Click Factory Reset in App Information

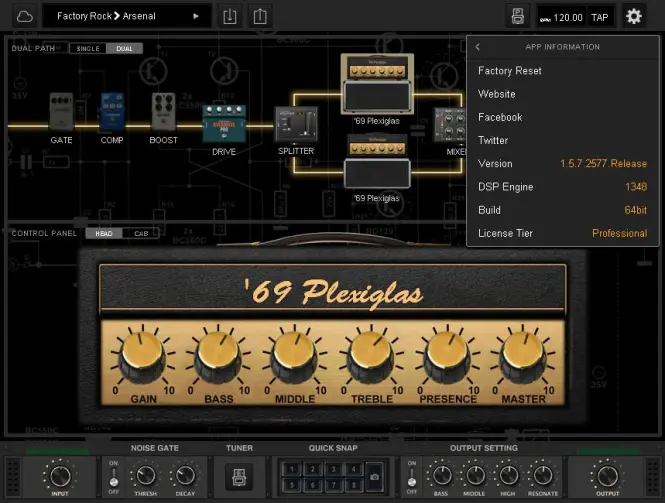pyautogui.click(x=562, y=71)
